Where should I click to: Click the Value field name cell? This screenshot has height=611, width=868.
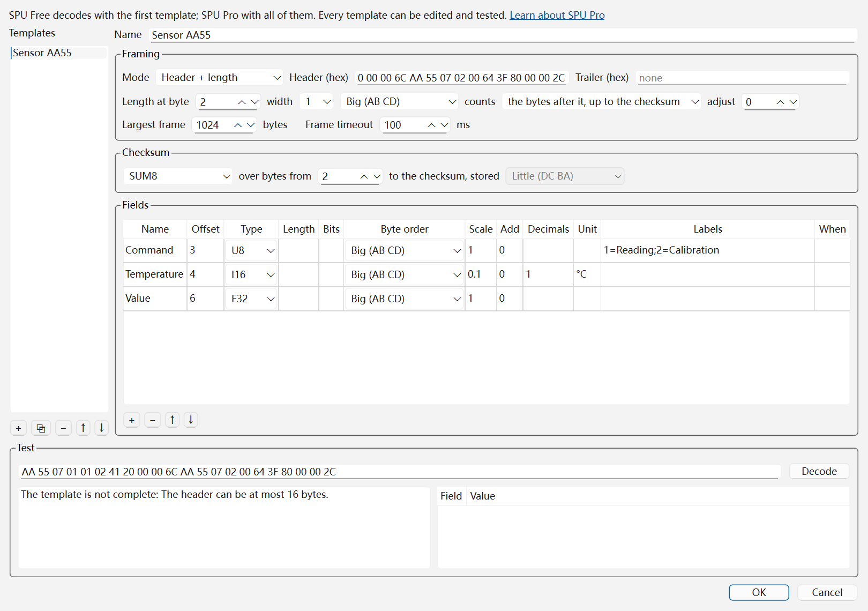coord(155,299)
